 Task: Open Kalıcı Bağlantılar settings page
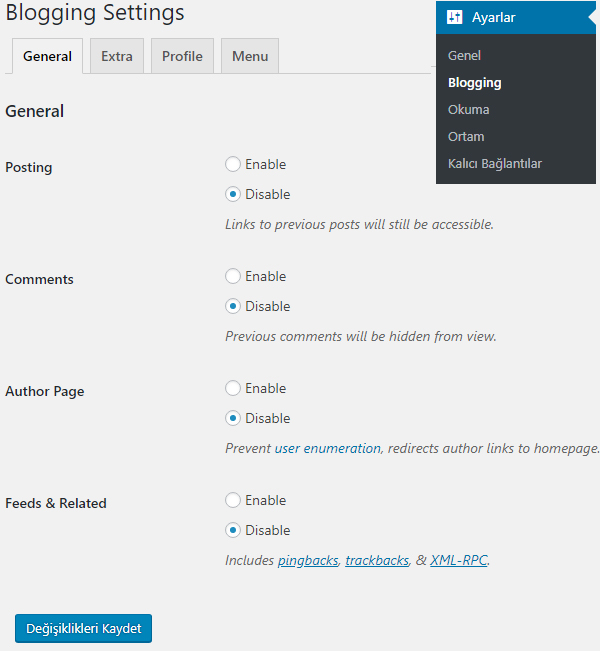[495, 164]
